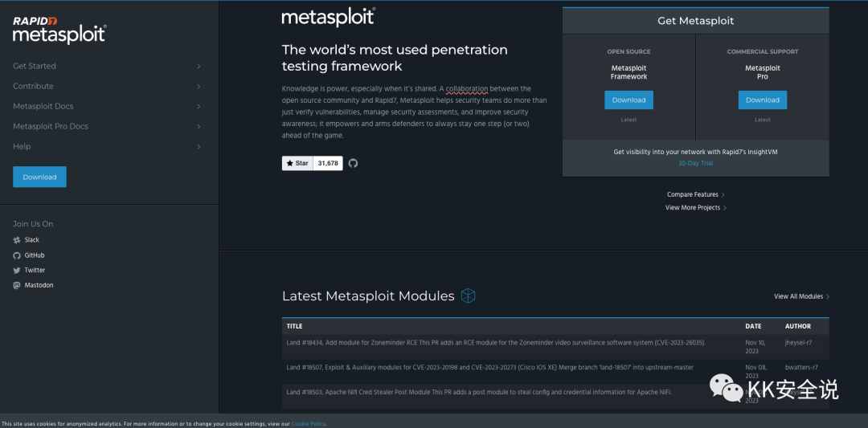The image size is (868, 428).
Task: Open the Cookie Policy link
Action: tap(309, 424)
